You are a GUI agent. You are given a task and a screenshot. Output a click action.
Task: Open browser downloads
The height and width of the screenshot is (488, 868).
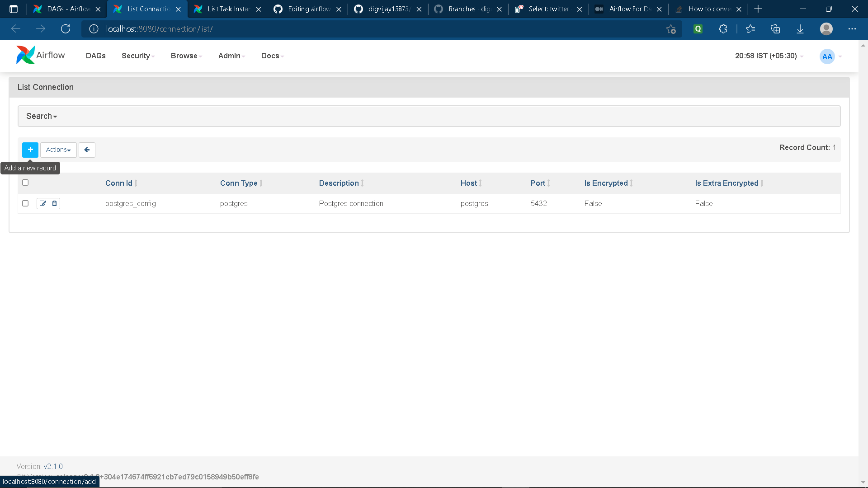[x=800, y=28]
